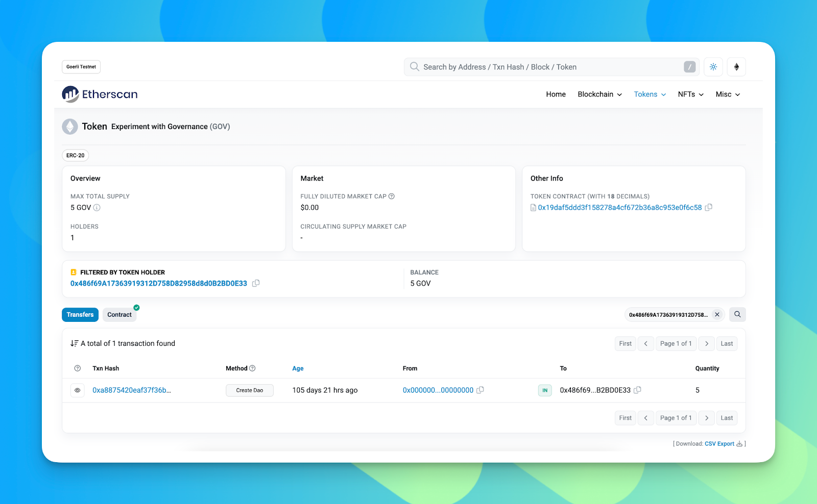Image resolution: width=817 pixels, height=504 pixels.
Task: Click the bottom previous page arrow
Action: [646, 418]
